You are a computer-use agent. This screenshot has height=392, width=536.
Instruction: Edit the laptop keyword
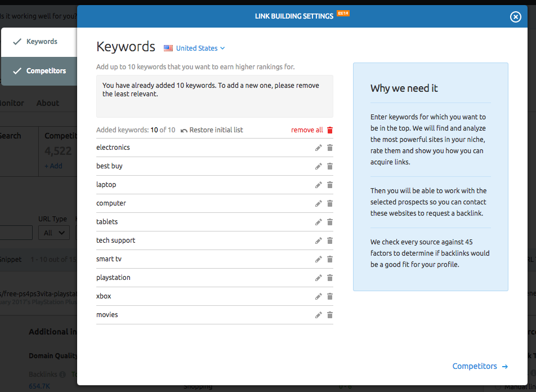318,185
